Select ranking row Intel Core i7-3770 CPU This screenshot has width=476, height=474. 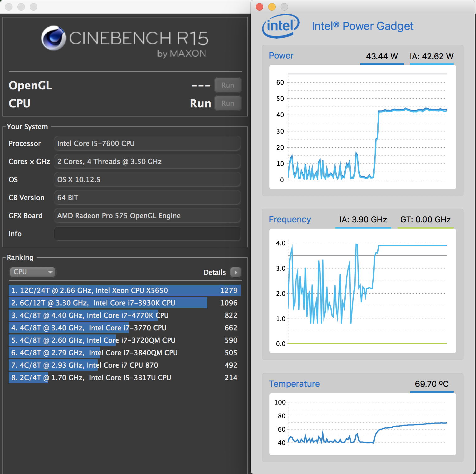pyautogui.click(x=125, y=328)
